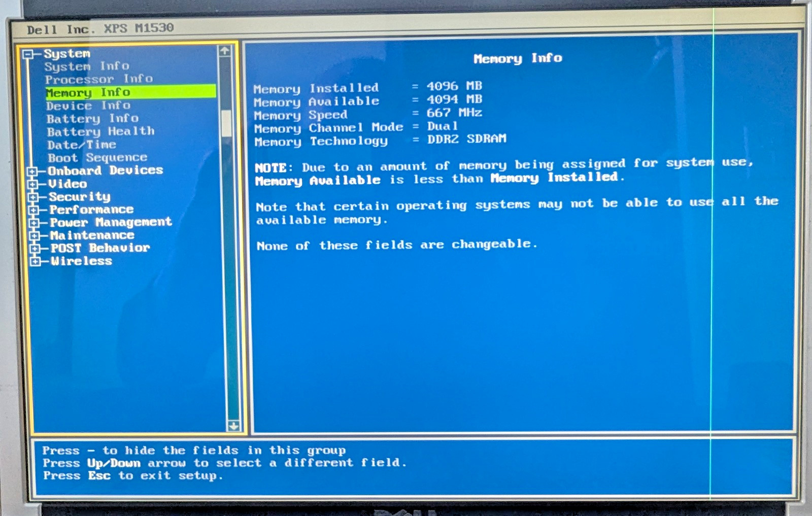The height and width of the screenshot is (516, 812).
Task: Expand the Maintenance group
Action: click(35, 236)
